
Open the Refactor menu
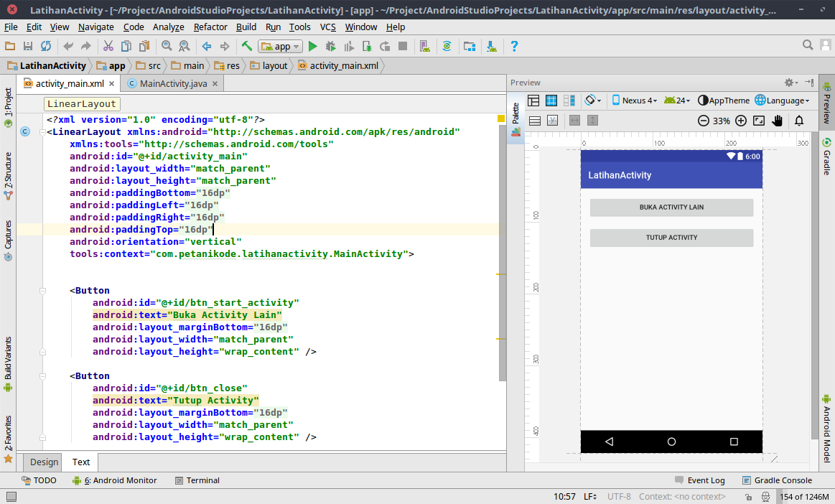210,27
